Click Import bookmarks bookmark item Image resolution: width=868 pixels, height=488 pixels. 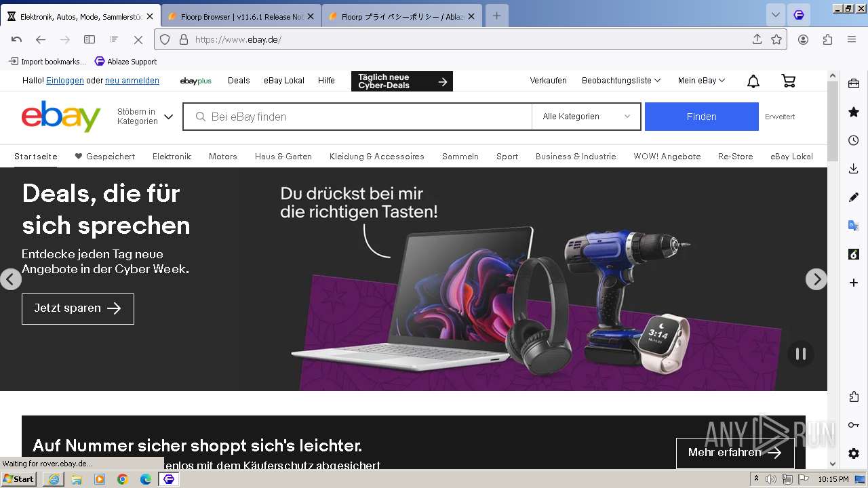coord(47,62)
